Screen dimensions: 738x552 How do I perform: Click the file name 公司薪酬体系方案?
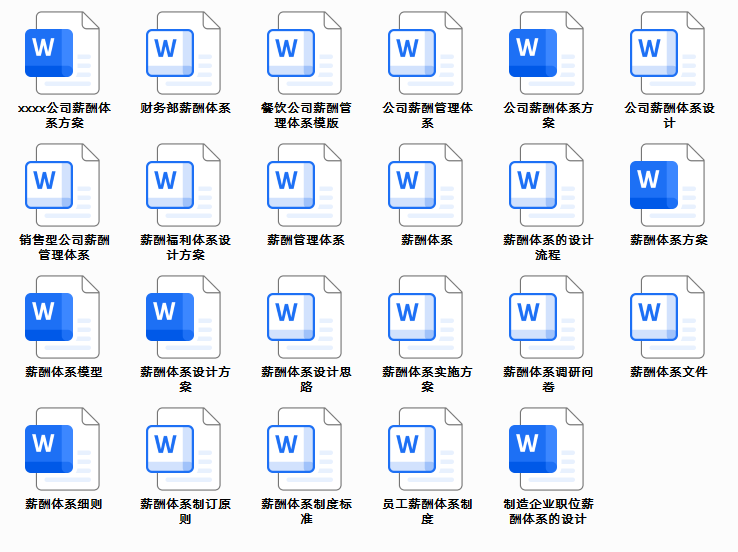(548, 115)
